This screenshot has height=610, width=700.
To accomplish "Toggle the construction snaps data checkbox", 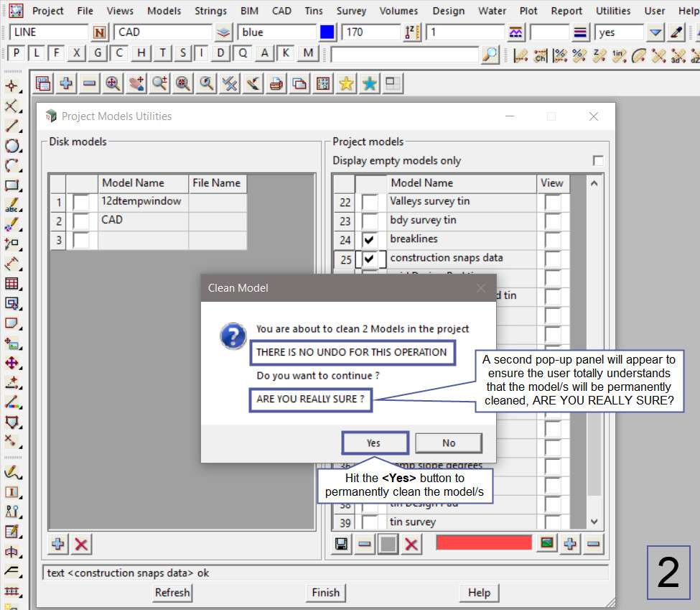I will [370, 259].
